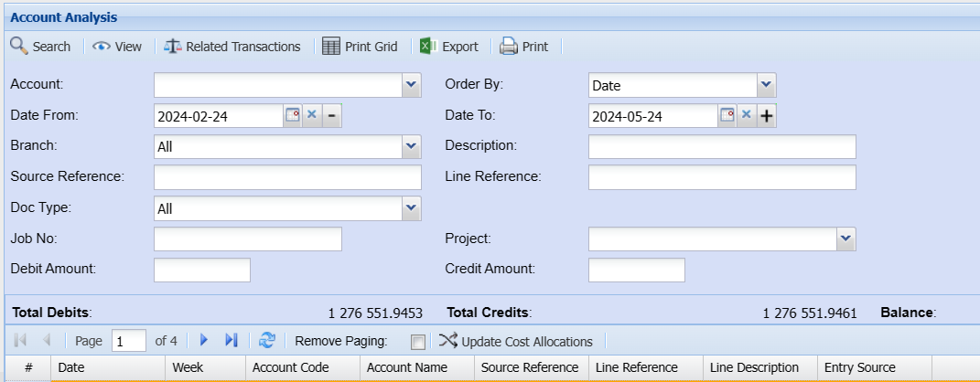
Task: Click the Print Grid icon
Action: tap(331, 47)
